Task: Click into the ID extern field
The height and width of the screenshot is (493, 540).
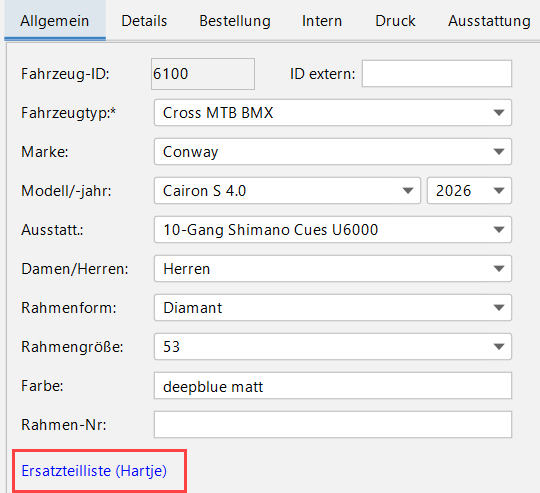Action: [437, 73]
